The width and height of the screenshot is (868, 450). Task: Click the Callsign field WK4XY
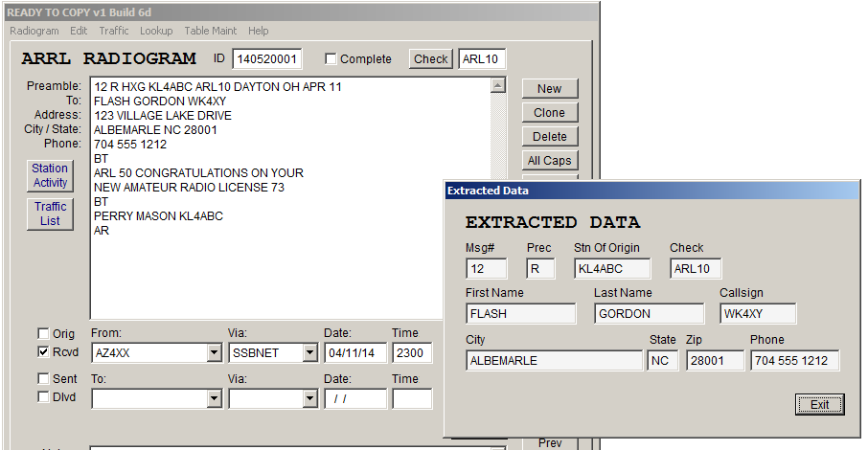point(758,314)
